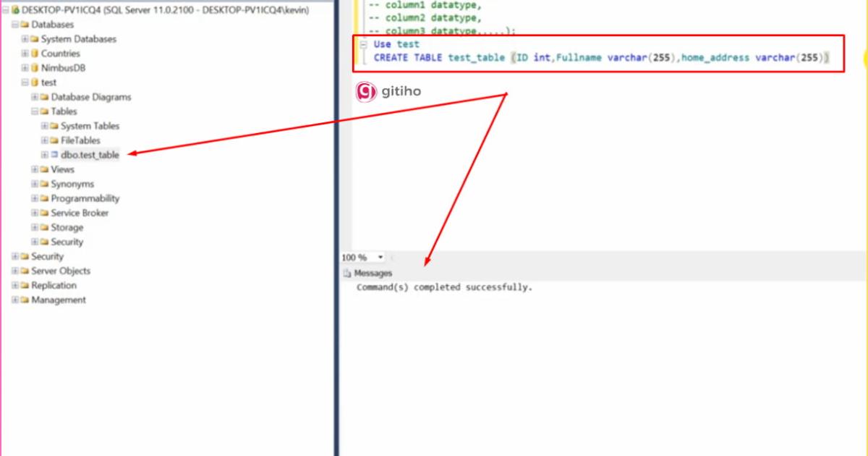This screenshot has width=868, height=456.
Task: Click the Messages pane icon
Action: pos(349,273)
